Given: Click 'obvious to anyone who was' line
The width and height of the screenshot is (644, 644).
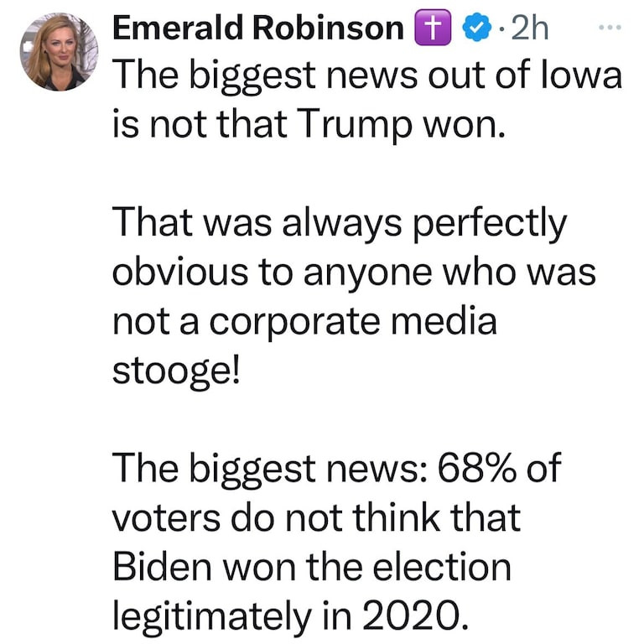Looking at the screenshot, I should (354, 273).
